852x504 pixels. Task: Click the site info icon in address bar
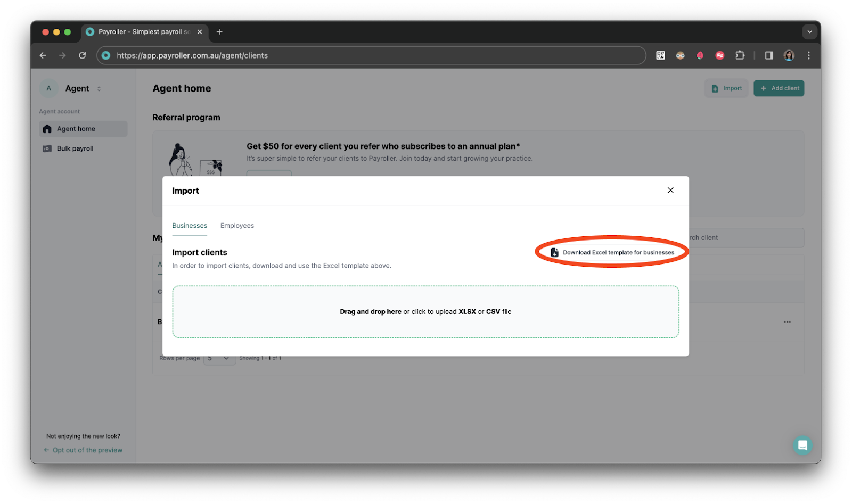pyautogui.click(x=106, y=55)
